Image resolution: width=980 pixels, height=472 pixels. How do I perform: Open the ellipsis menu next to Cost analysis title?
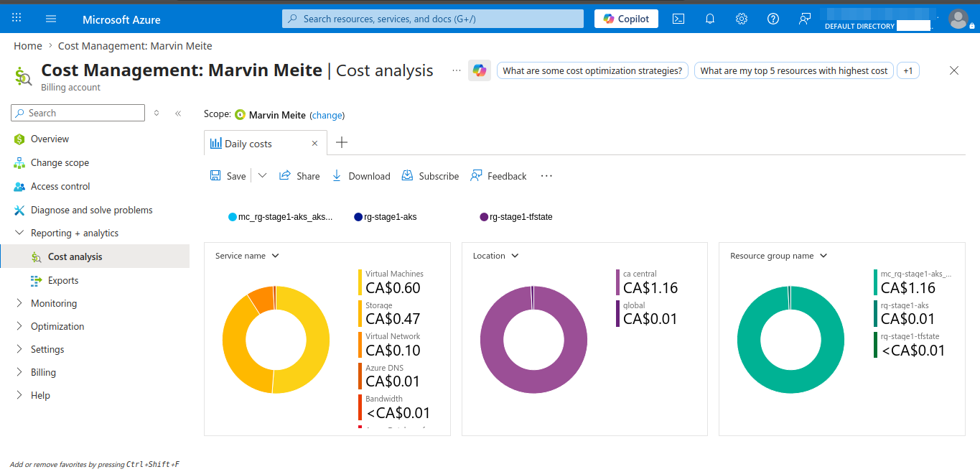click(457, 70)
